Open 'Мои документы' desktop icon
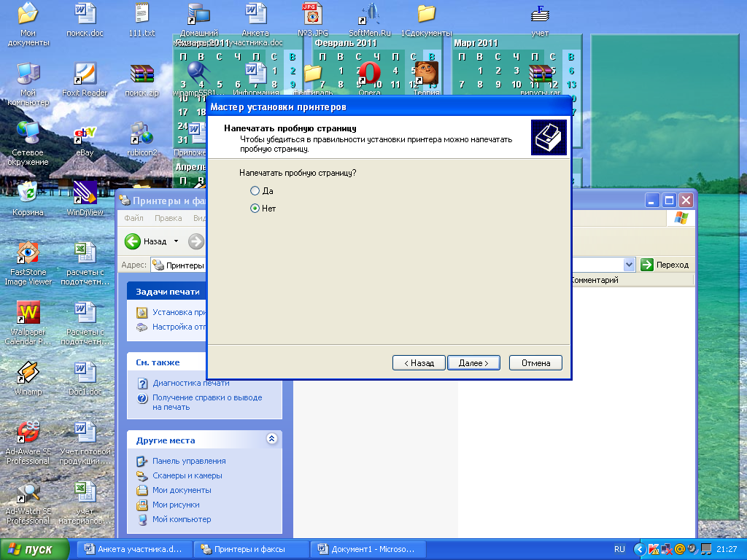Screen dimensions: 747x560 [28, 24]
